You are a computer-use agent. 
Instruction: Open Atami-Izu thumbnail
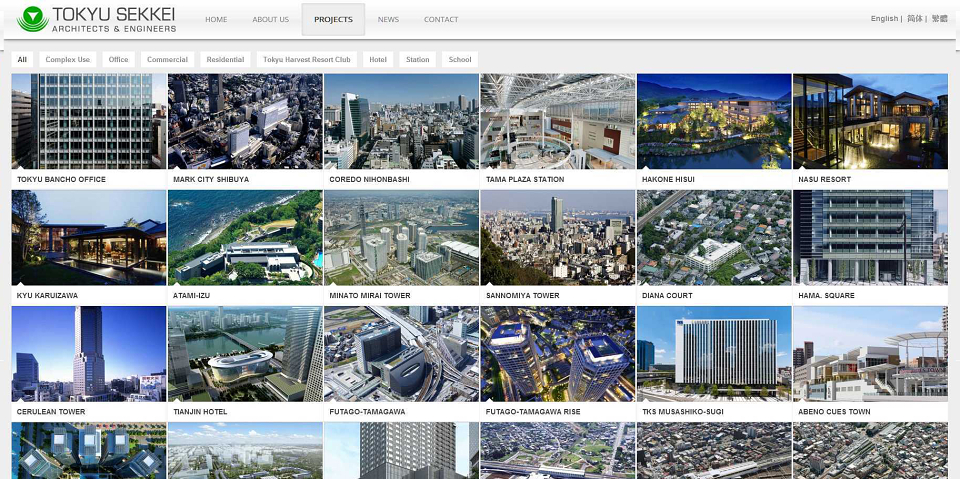pyautogui.click(x=245, y=238)
